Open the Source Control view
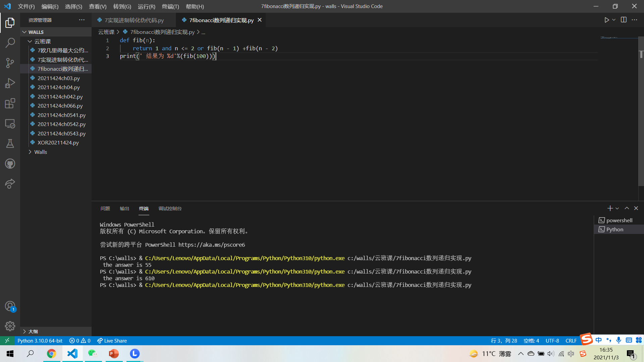 [x=10, y=63]
